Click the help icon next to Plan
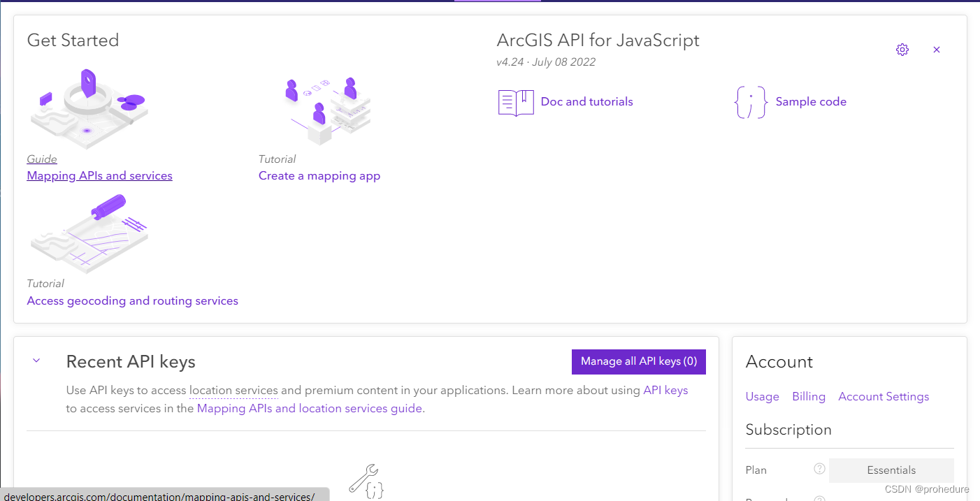Screen dimensions: 980x501 pos(820,469)
